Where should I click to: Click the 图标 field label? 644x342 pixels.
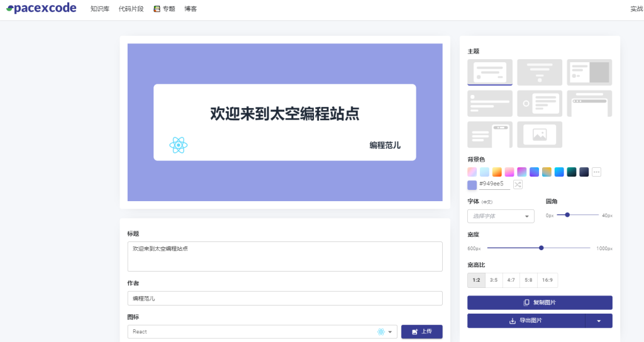pos(133,317)
